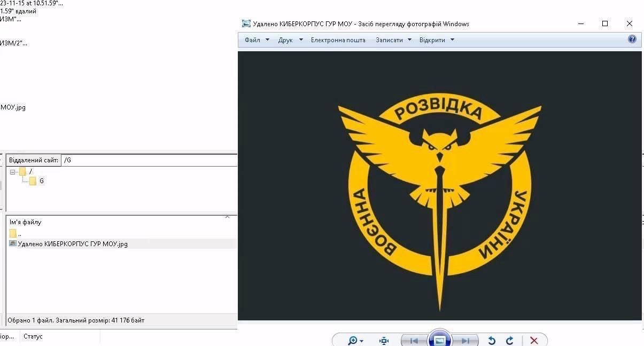Expand the Записати dropdown
The image size is (644, 346).
(x=393, y=40)
